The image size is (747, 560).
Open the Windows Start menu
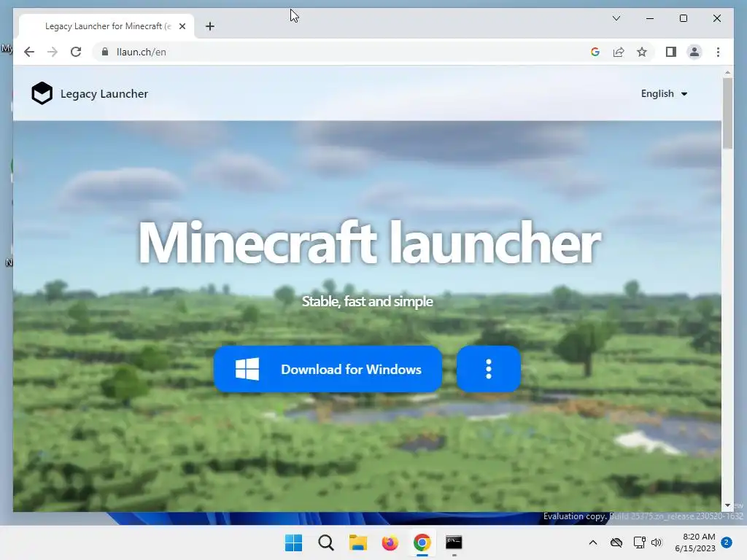pos(293,542)
